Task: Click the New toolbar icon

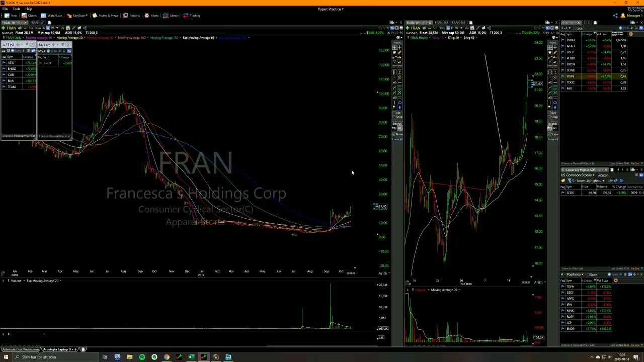Action: [x=11, y=16]
